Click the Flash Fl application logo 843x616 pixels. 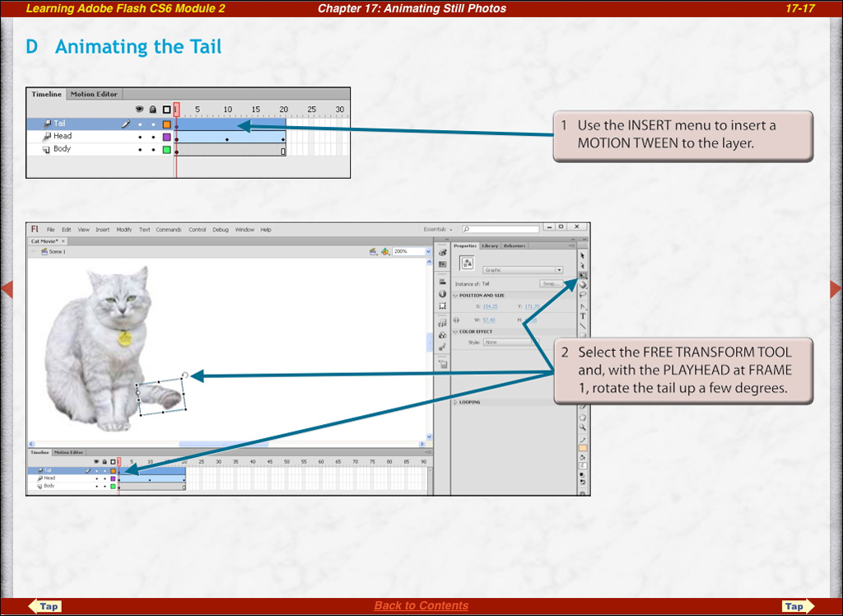(35, 229)
